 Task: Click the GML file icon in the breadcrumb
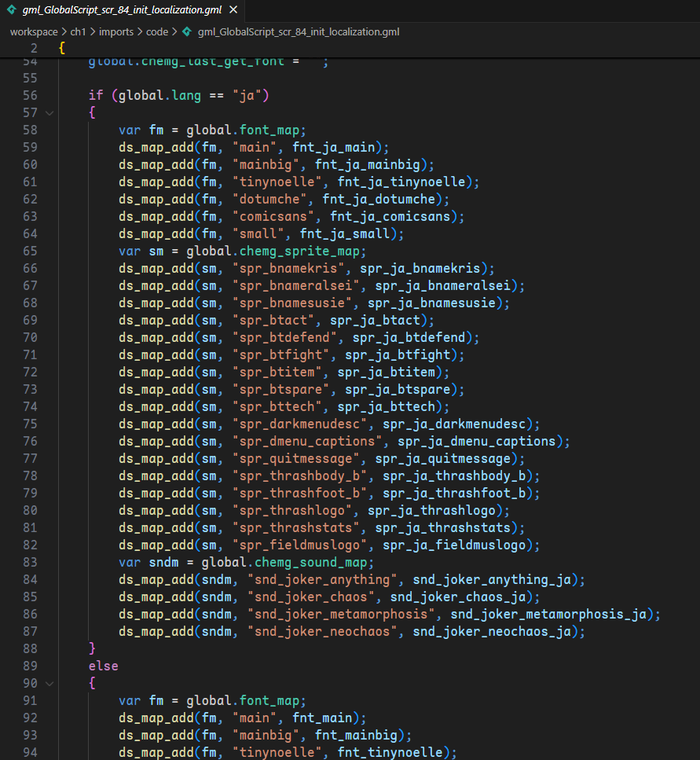pyautogui.click(x=187, y=32)
